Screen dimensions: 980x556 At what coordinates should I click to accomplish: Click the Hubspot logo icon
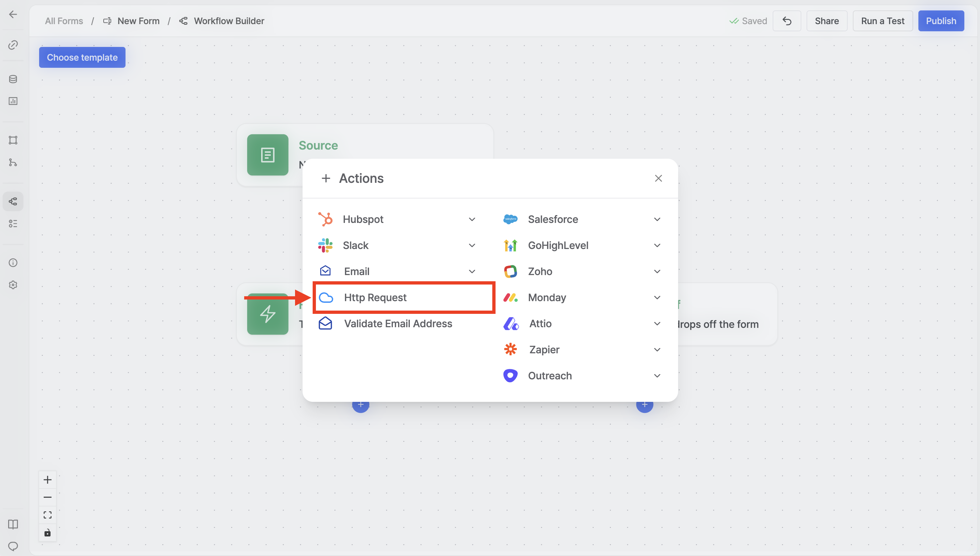[x=325, y=219]
